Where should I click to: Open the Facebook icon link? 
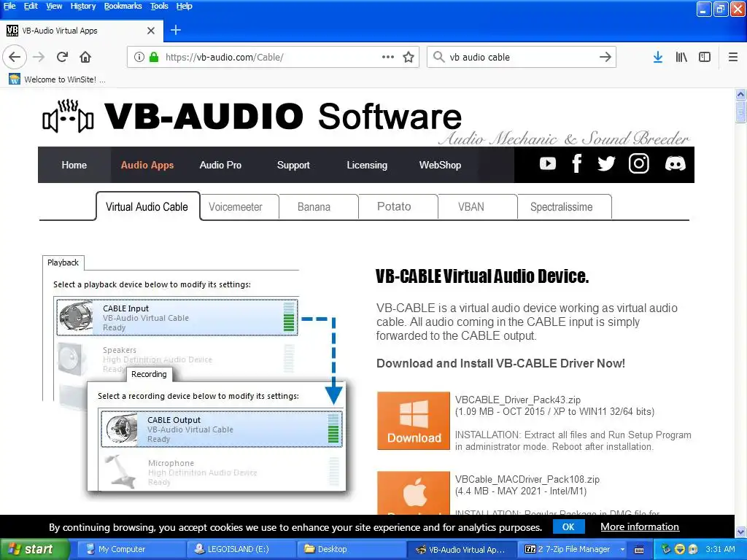point(576,164)
